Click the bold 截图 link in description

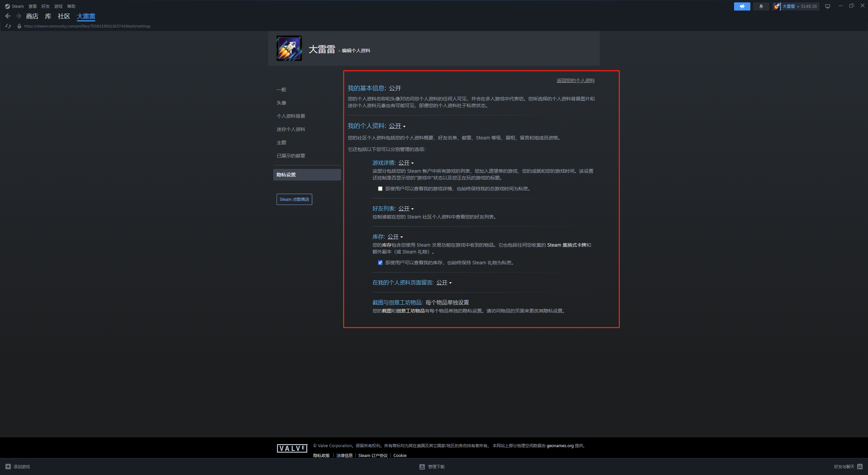387,311
